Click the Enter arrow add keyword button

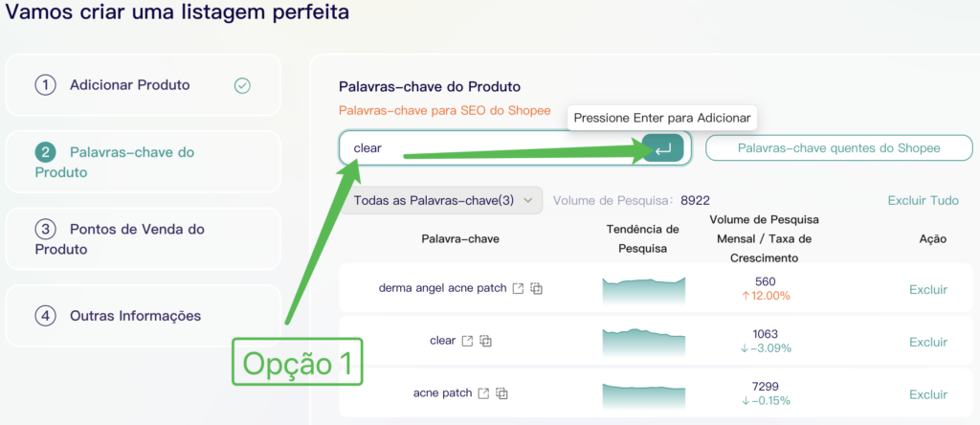(663, 148)
